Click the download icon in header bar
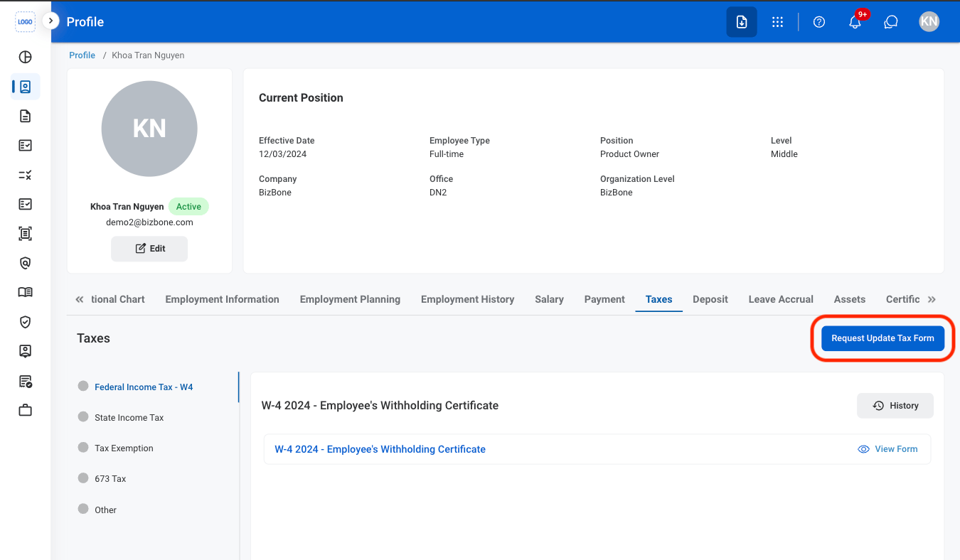Image resolution: width=960 pixels, height=560 pixels. 742,22
